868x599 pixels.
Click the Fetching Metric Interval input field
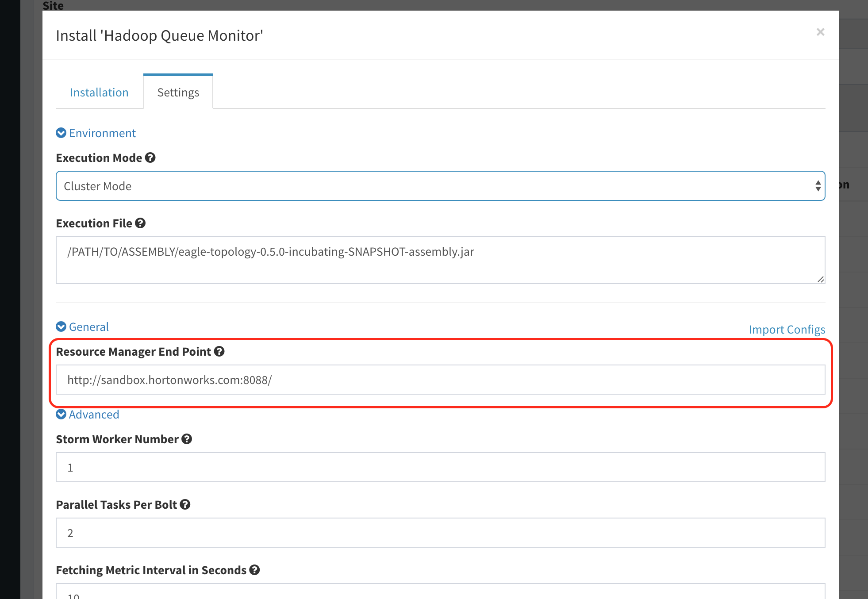pyautogui.click(x=440, y=592)
